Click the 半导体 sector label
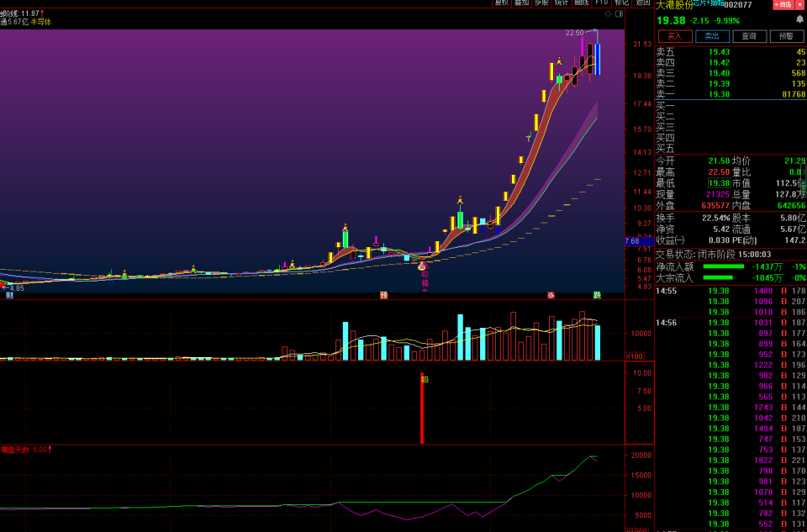 click(40, 22)
